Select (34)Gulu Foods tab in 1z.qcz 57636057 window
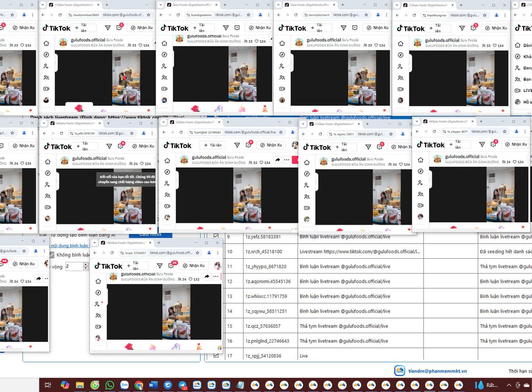This screenshot has width=532, height=392. (x=126, y=242)
